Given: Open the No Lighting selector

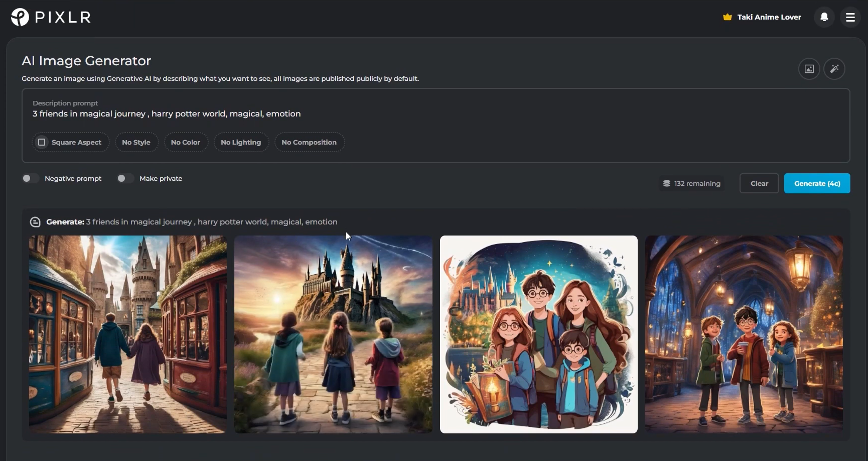Looking at the screenshot, I should [241, 142].
